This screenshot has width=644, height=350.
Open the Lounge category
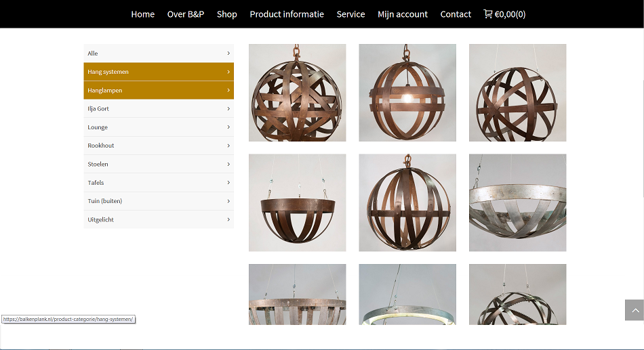[159, 127]
